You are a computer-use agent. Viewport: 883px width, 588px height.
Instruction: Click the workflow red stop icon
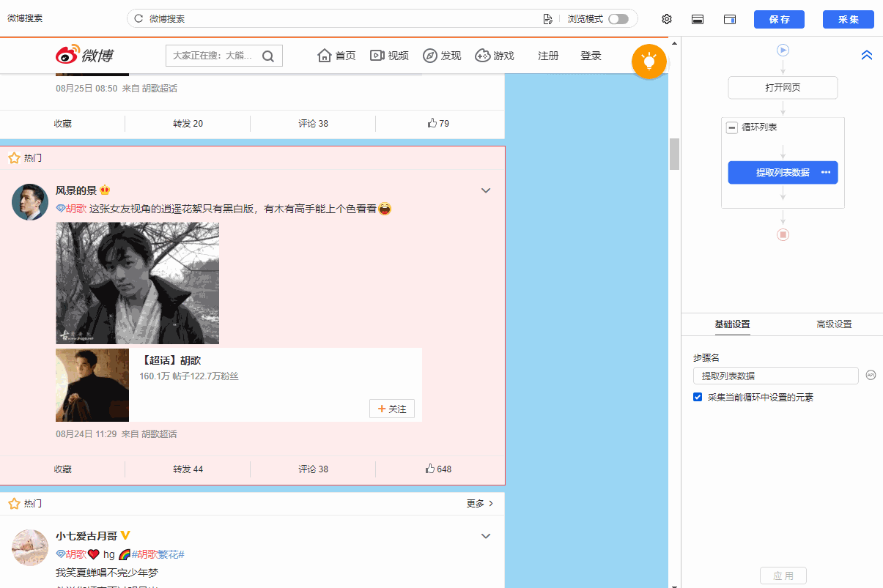[783, 234]
